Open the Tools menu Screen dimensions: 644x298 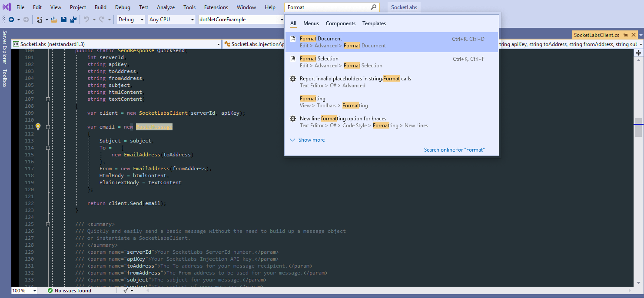[x=189, y=7]
